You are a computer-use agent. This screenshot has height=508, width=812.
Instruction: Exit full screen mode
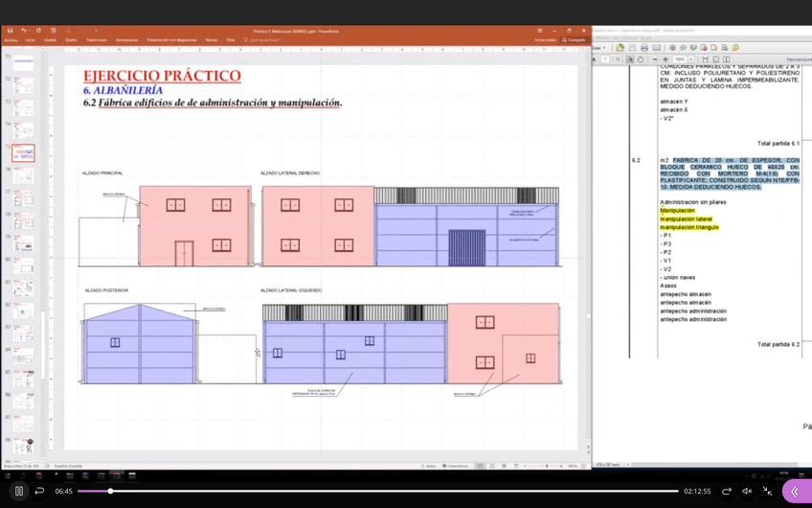click(x=767, y=491)
